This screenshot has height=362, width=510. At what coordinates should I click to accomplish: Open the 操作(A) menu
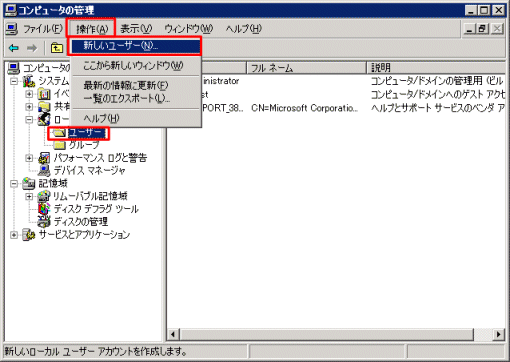pyautogui.click(x=92, y=29)
